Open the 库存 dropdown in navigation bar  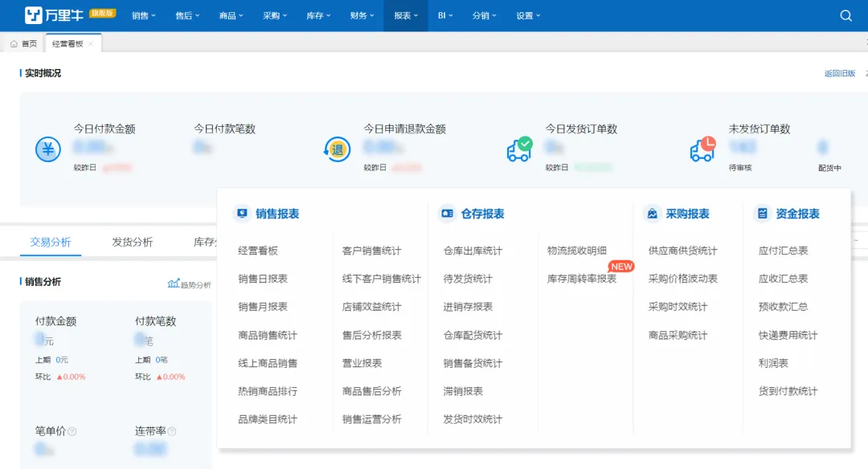click(319, 16)
